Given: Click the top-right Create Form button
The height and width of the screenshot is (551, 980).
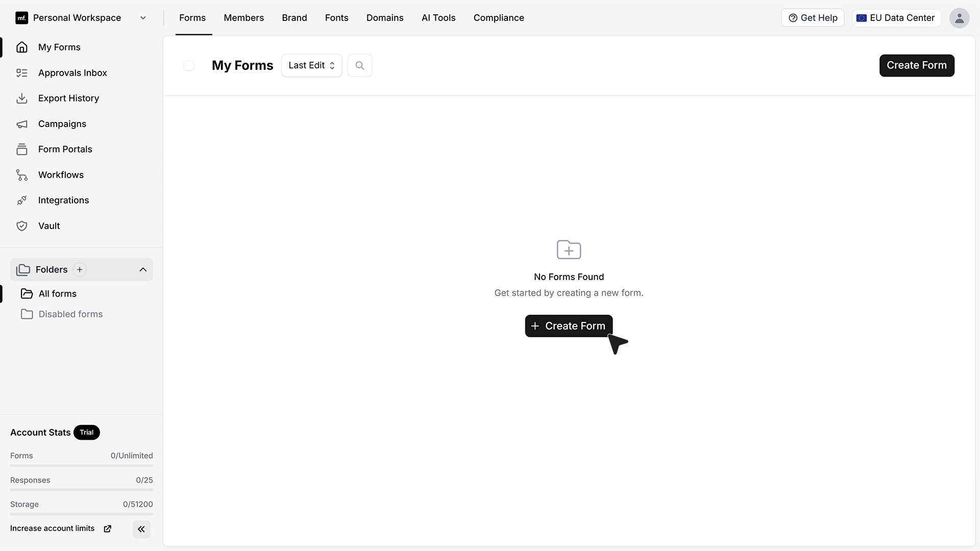Looking at the screenshot, I should coord(917,65).
